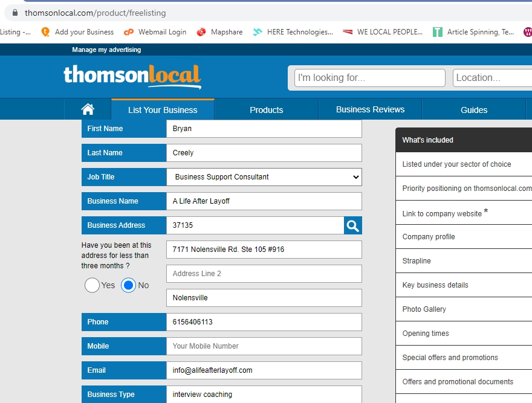Open the Business Reviews tab
The width and height of the screenshot is (532, 403).
(x=370, y=109)
